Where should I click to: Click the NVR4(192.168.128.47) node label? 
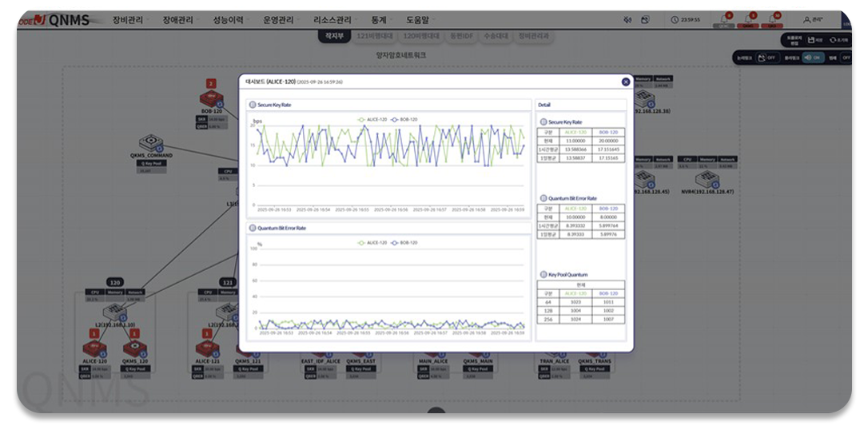[707, 192]
